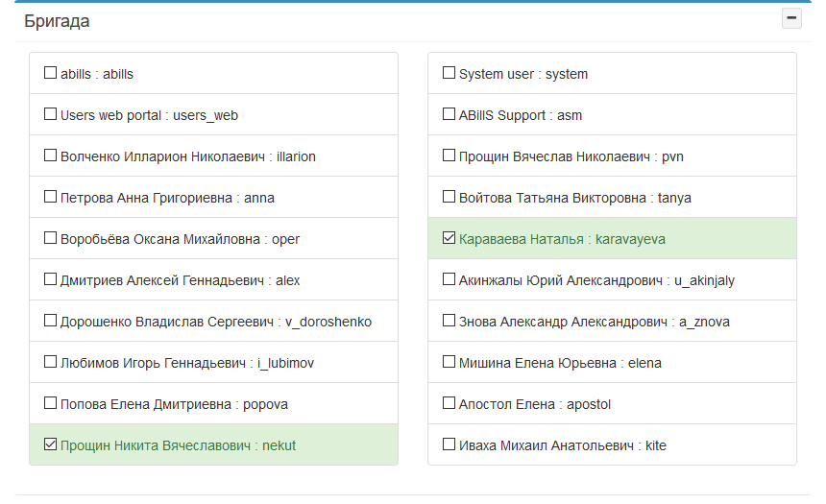Check the abills : abills checkbox
This screenshot has width=826, height=504.
point(50,73)
